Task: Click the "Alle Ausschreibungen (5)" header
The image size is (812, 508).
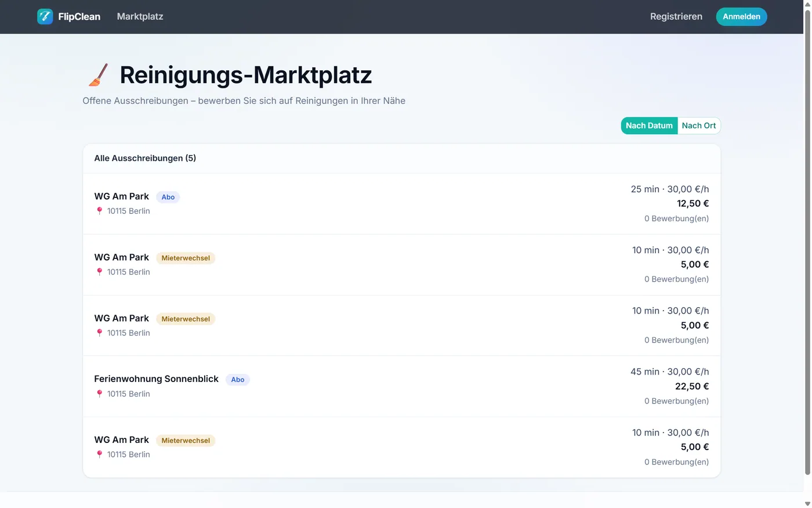Action: (145, 158)
